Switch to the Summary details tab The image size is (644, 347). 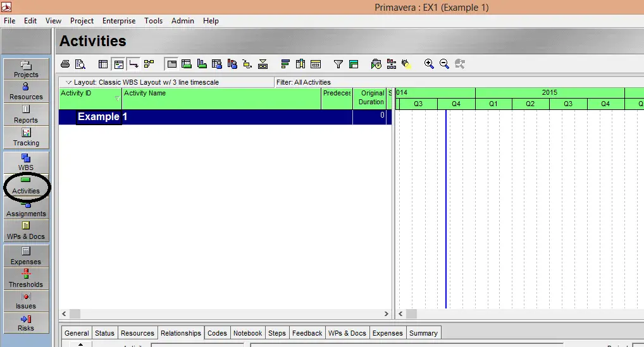pyautogui.click(x=423, y=333)
